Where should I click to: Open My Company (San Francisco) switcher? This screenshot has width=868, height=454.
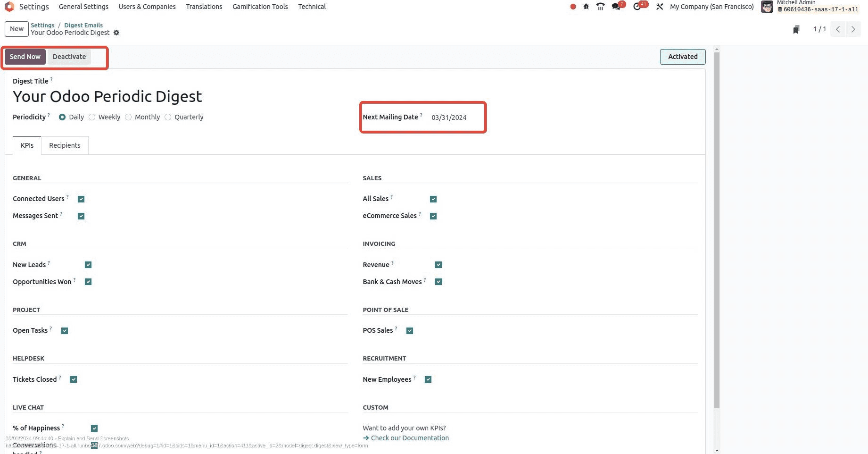[712, 7]
